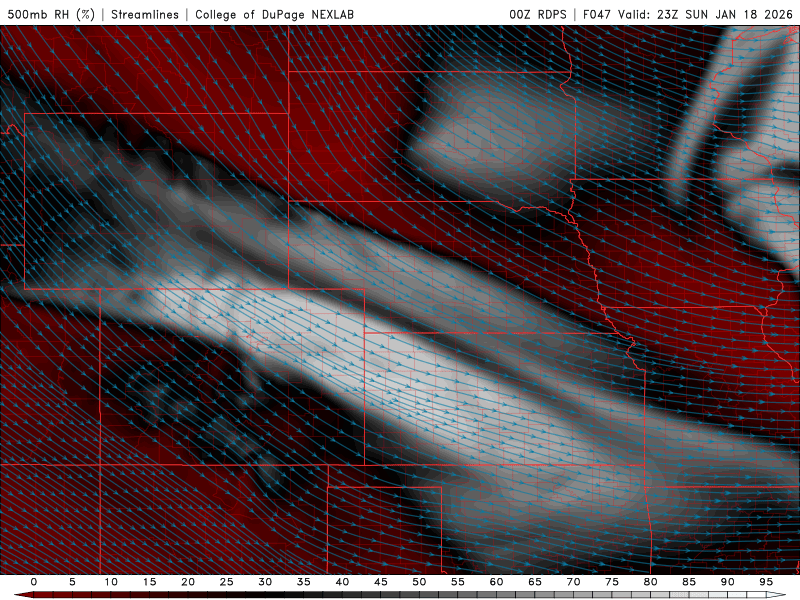Click the colorbar tick label "45"
Viewport: 800px width, 600px height.
point(381,582)
